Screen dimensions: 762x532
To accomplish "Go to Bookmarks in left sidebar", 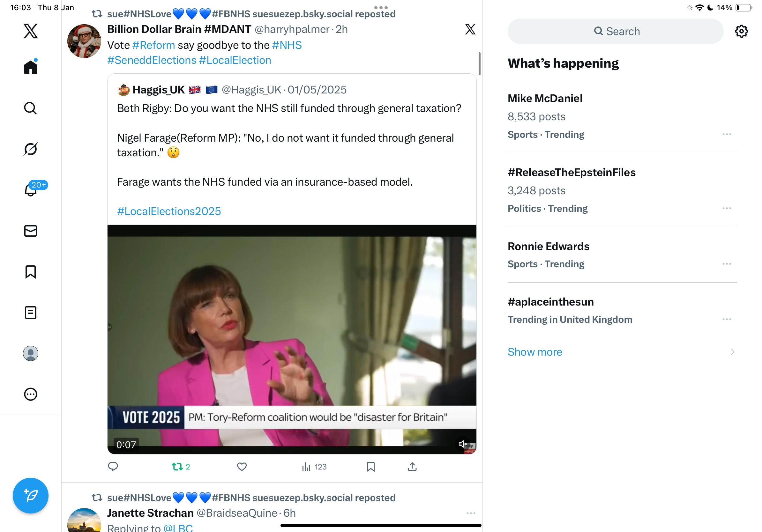I will tap(31, 272).
